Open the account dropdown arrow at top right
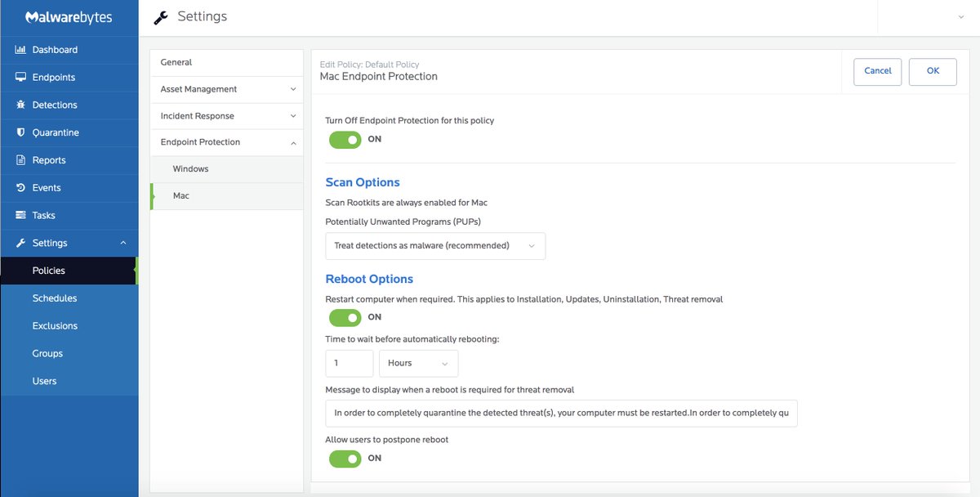This screenshot has height=497, width=980. pyautogui.click(x=961, y=17)
